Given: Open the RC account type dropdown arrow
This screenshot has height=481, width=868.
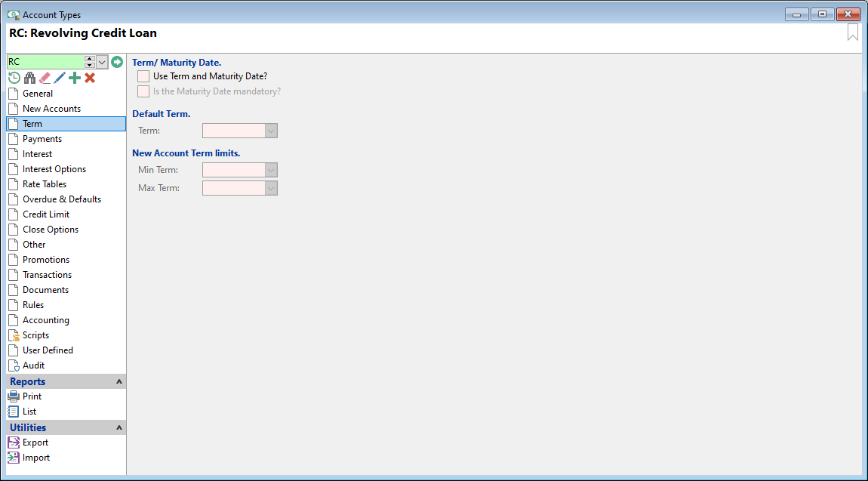Looking at the screenshot, I should tap(102, 62).
